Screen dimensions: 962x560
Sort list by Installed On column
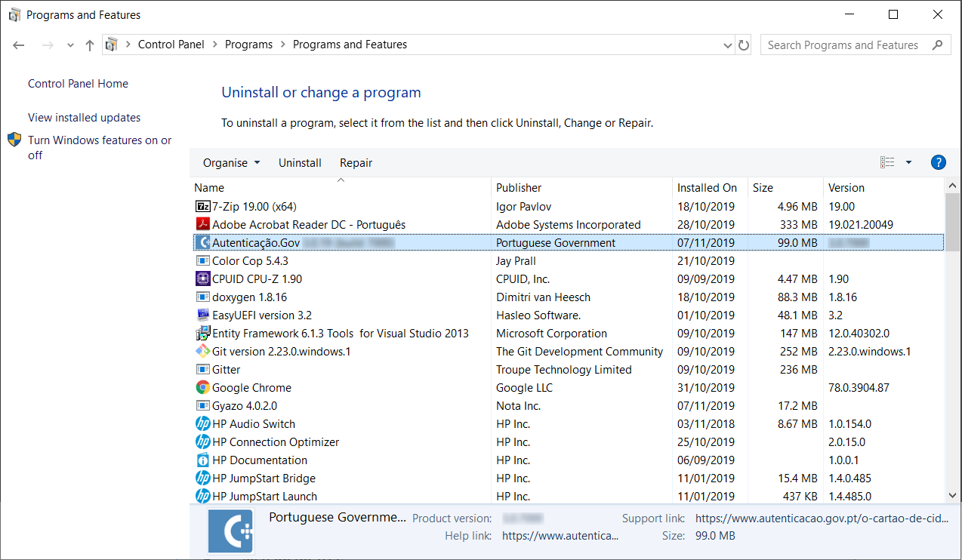[707, 188]
